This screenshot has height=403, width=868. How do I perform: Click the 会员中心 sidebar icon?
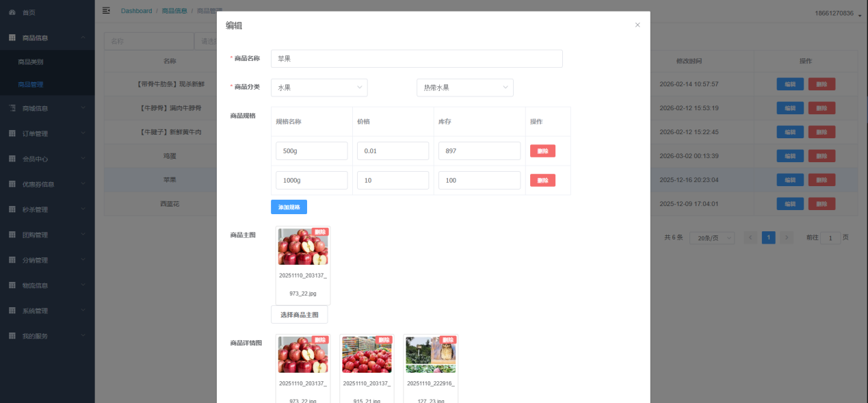coord(12,159)
